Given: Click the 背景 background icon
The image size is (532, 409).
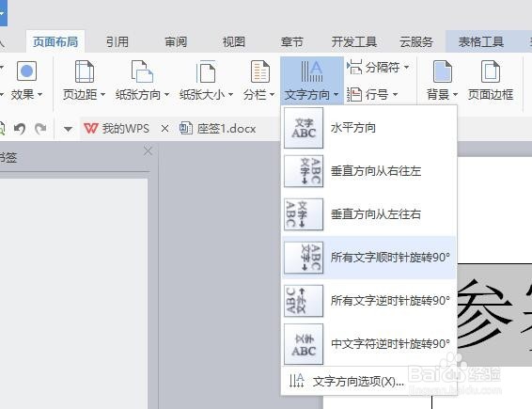Looking at the screenshot, I should tap(443, 71).
